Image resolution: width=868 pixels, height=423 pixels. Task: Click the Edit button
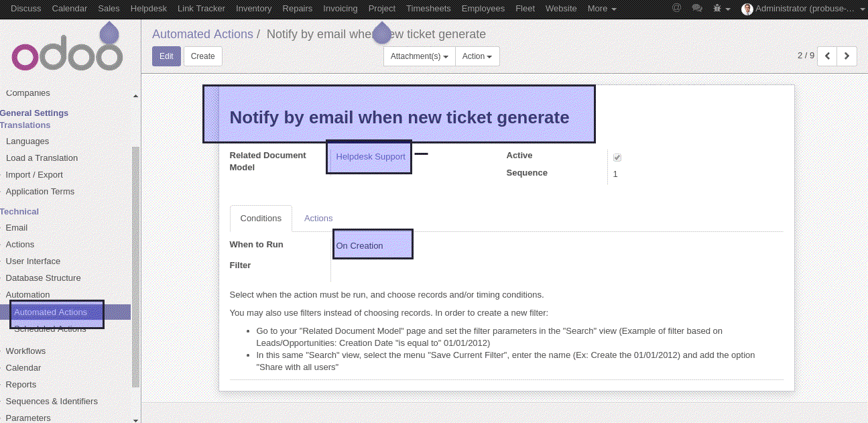click(x=166, y=56)
